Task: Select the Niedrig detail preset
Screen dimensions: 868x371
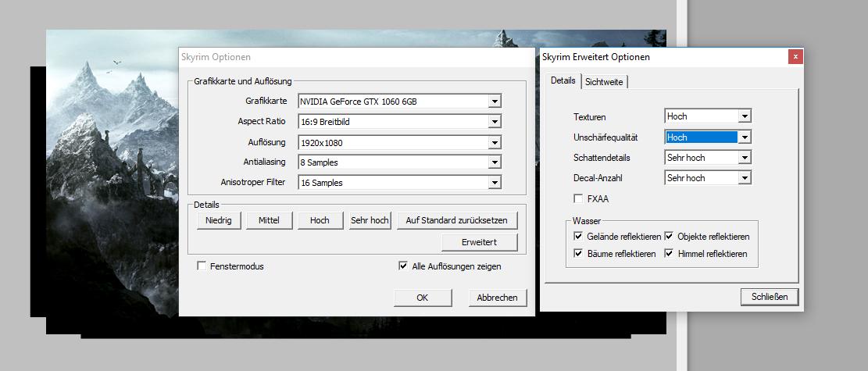Action: coord(219,220)
